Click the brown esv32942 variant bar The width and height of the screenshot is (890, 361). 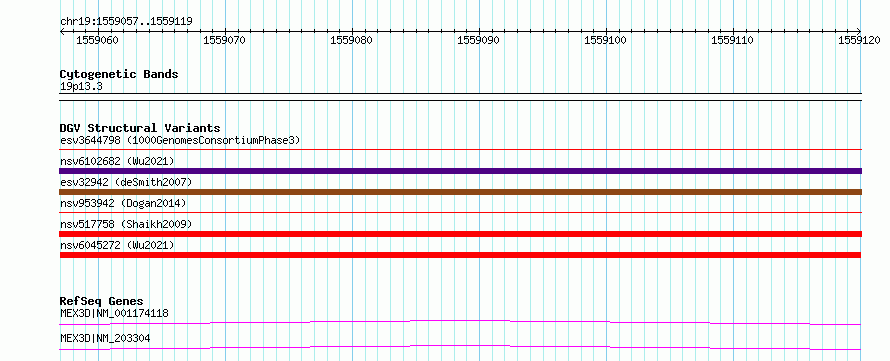point(460,192)
